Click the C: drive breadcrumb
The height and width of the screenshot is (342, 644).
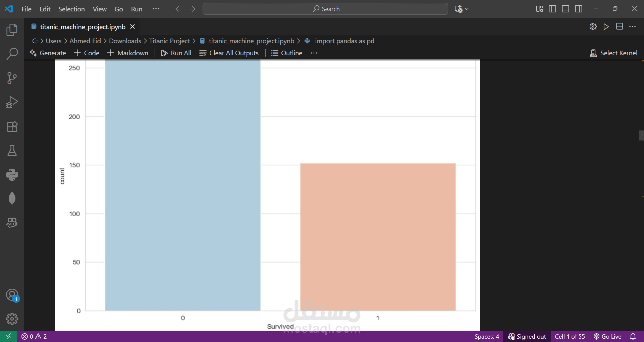click(x=35, y=41)
